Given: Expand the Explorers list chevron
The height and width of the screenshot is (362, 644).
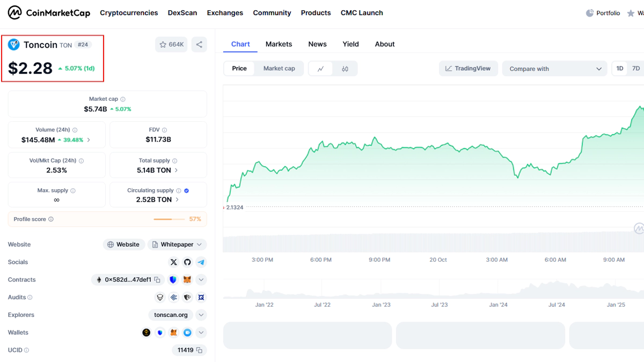Looking at the screenshot, I should pyautogui.click(x=201, y=315).
